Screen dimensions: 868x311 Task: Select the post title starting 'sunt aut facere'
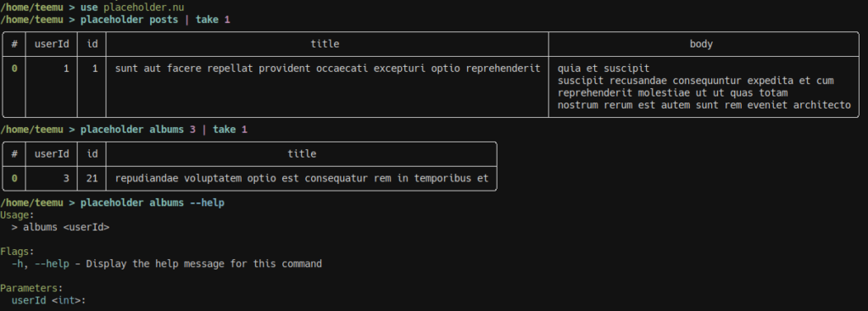point(327,69)
